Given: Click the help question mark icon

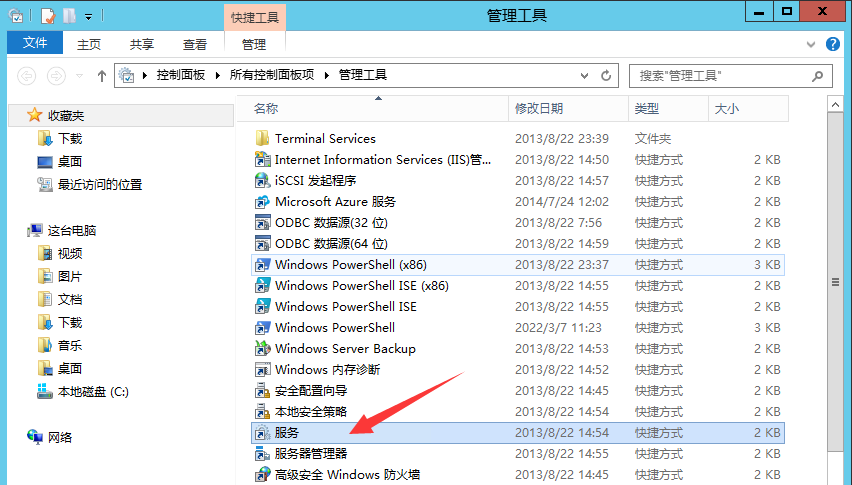Looking at the screenshot, I should (x=832, y=45).
